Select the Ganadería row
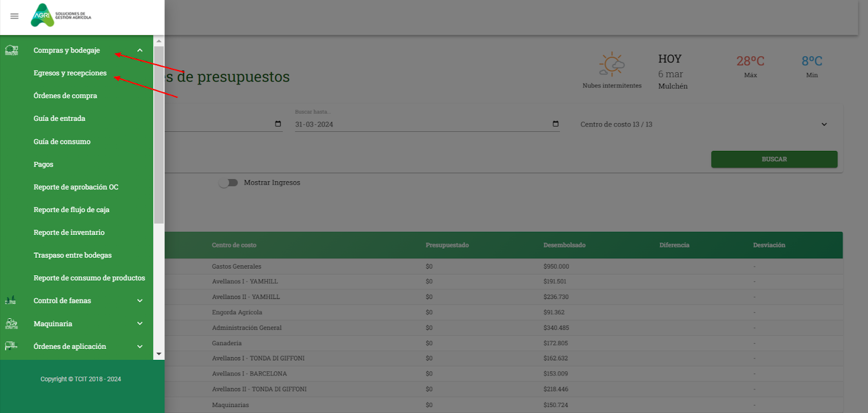868x413 pixels. tap(503, 343)
